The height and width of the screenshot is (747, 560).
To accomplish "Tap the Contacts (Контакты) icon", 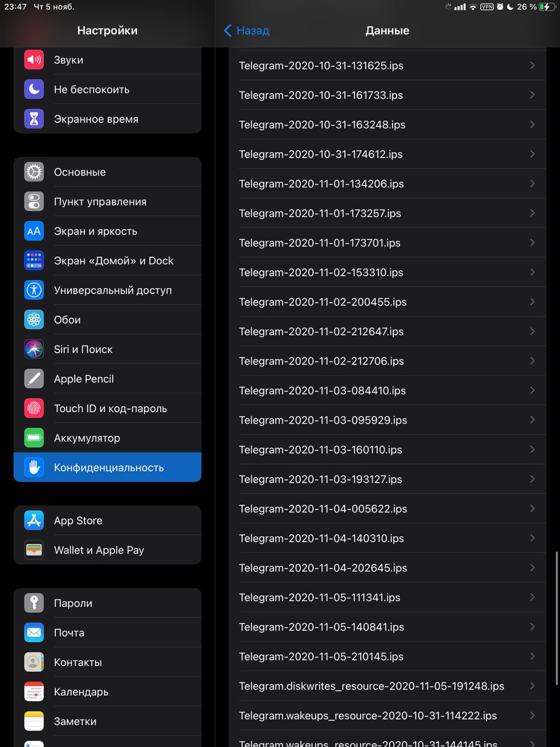I will click(34, 662).
